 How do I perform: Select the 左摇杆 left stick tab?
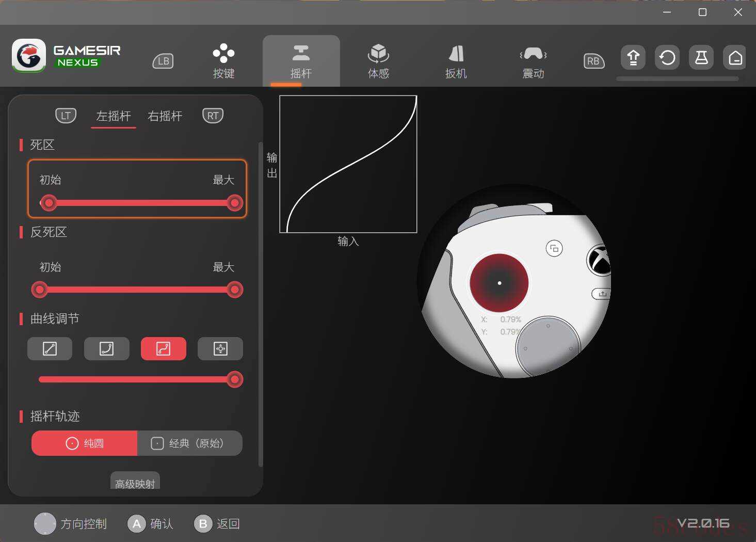114,116
